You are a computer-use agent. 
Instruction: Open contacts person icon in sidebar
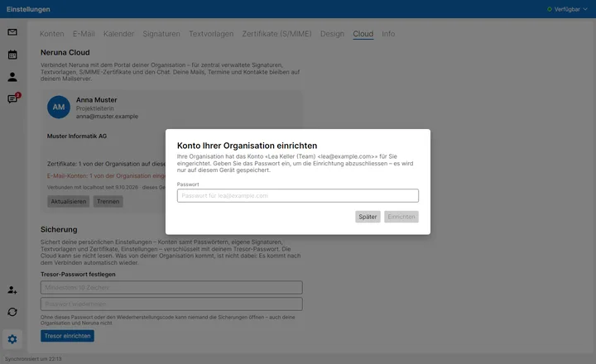[x=12, y=77]
